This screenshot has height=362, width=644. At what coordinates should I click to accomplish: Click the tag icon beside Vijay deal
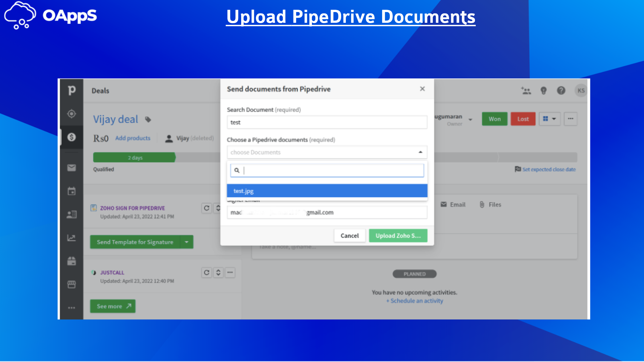(148, 119)
